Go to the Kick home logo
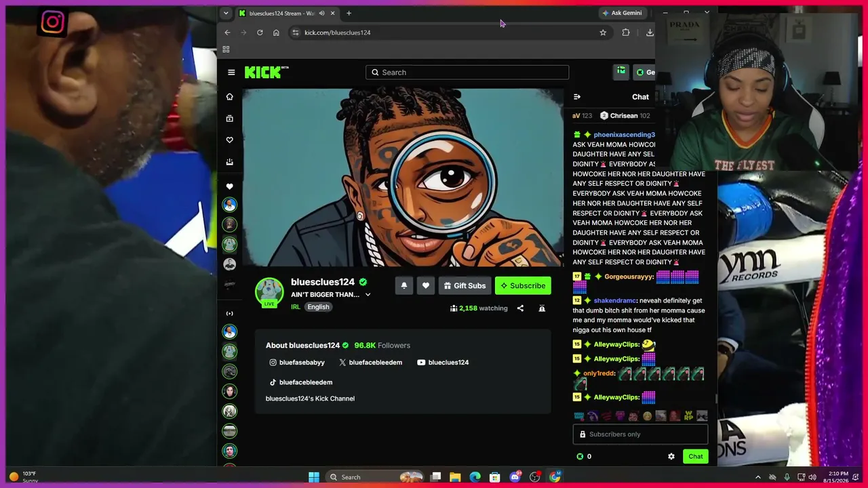The image size is (868, 488). [267, 73]
